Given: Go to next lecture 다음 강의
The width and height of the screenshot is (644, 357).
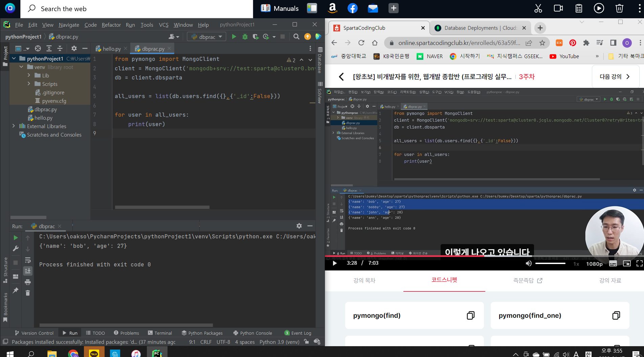Looking at the screenshot, I should [x=615, y=77].
